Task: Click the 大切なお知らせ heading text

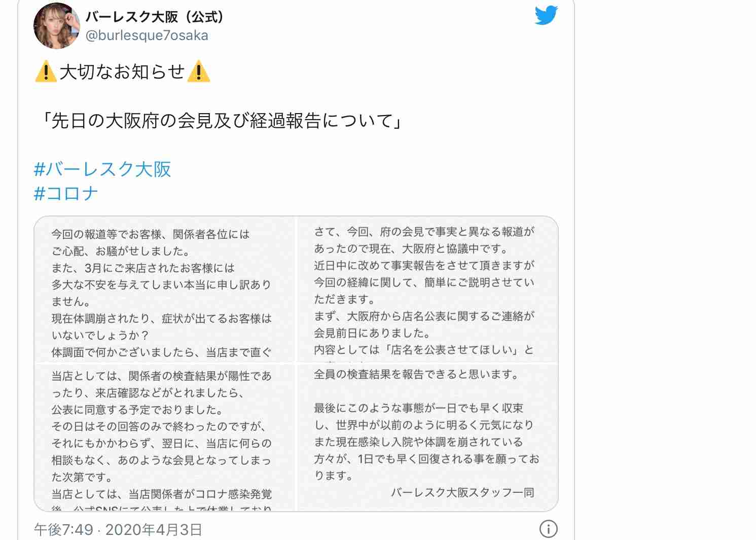Action: pos(122,71)
